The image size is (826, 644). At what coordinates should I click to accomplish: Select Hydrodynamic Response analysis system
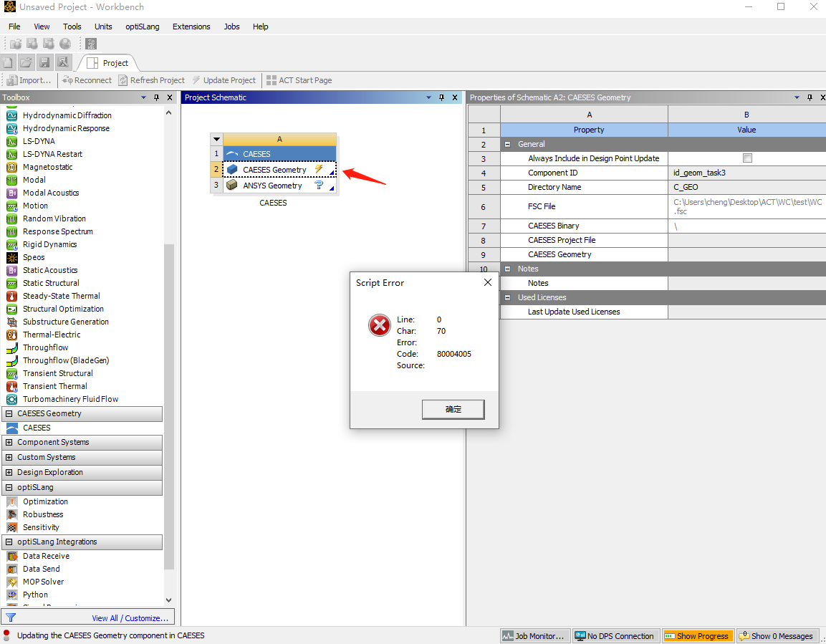[x=66, y=128]
